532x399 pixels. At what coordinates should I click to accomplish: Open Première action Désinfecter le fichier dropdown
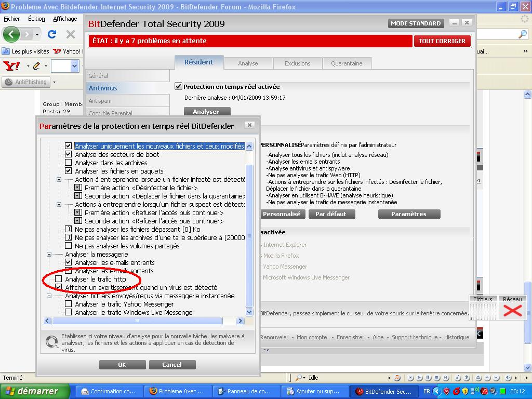click(x=78, y=188)
